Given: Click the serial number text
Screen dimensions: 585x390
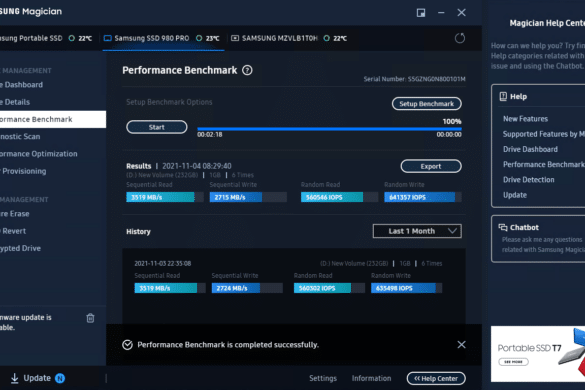Looking at the screenshot, I should tap(414, 79).
